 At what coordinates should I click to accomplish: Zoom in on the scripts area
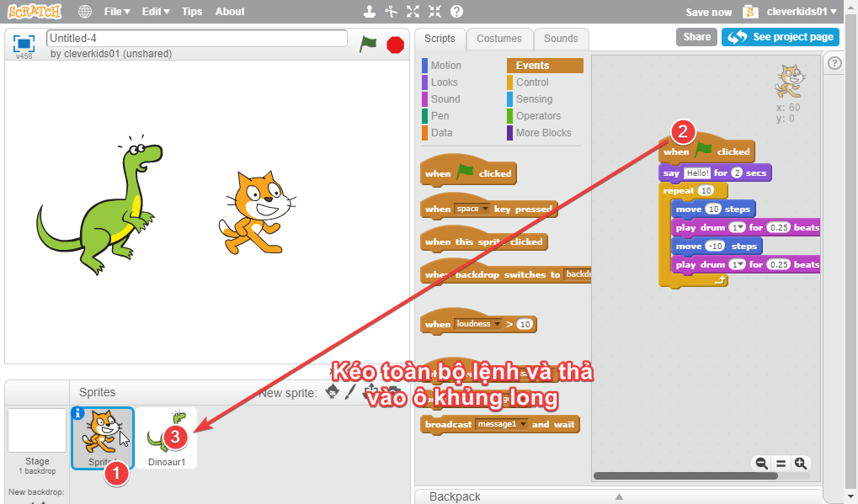[801, 464]
